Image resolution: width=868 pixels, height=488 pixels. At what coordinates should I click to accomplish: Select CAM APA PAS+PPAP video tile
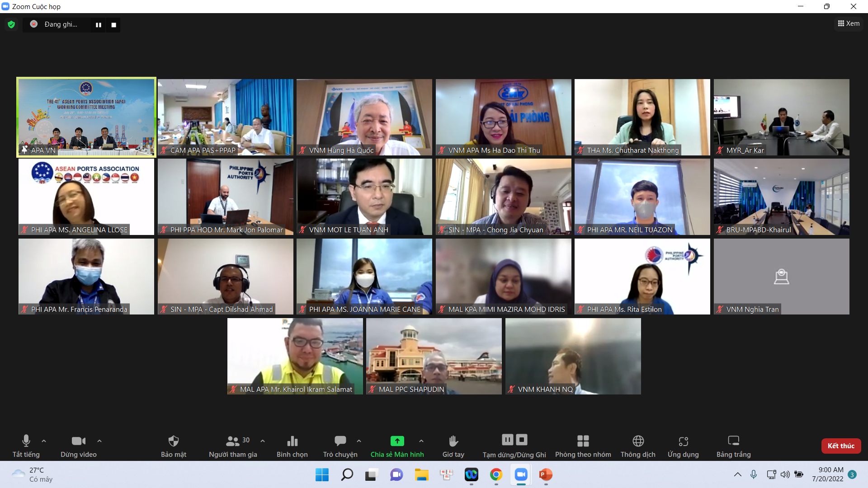pyautogui.click(x=226, y=117)
